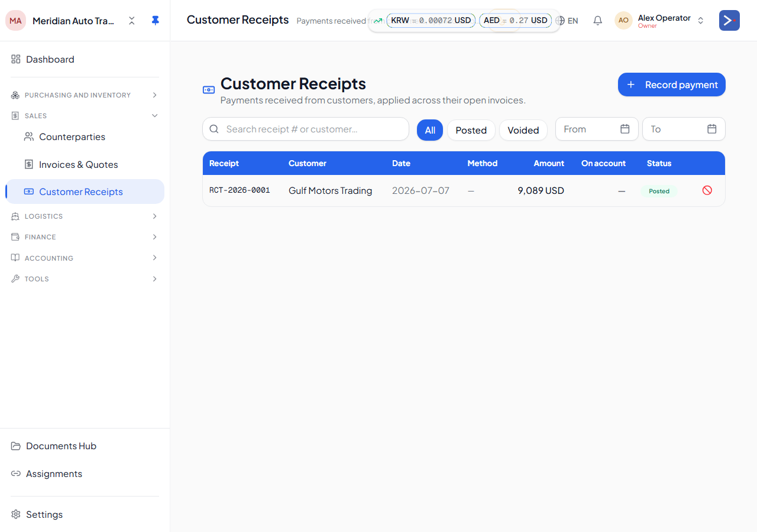Viewport: 757px width, 532px height.
Task: Click the Invoices & Quotes document icon
Action: (28, 164)
